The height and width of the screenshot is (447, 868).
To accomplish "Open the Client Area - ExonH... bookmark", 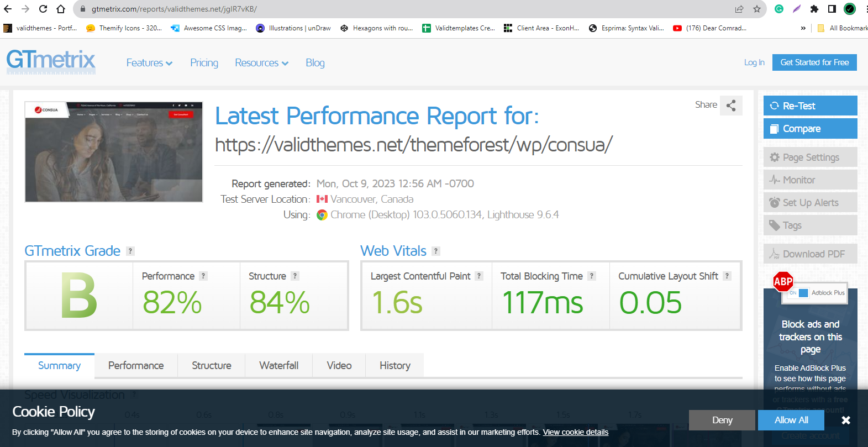I will 541,28.
